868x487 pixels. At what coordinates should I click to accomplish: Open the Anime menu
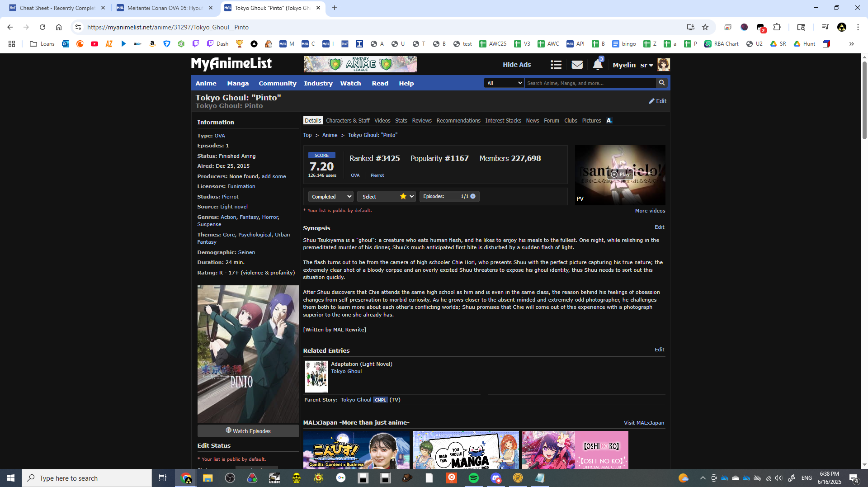[x=206, y=83]
